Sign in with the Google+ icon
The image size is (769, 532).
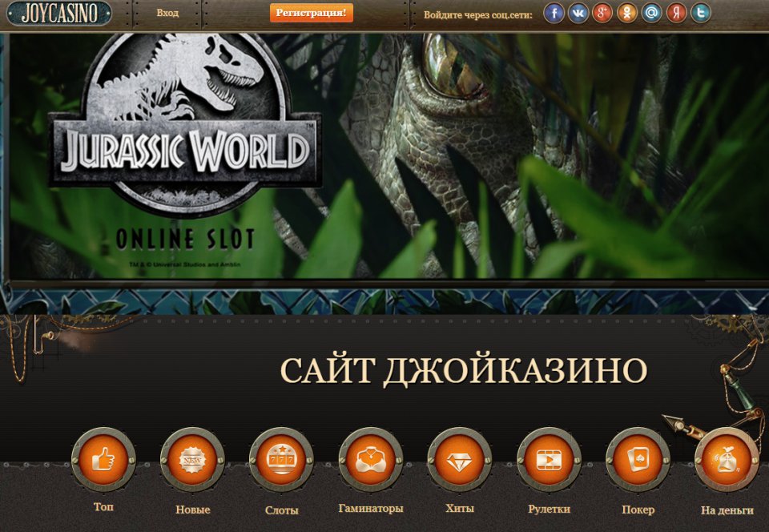pos(602,14)
